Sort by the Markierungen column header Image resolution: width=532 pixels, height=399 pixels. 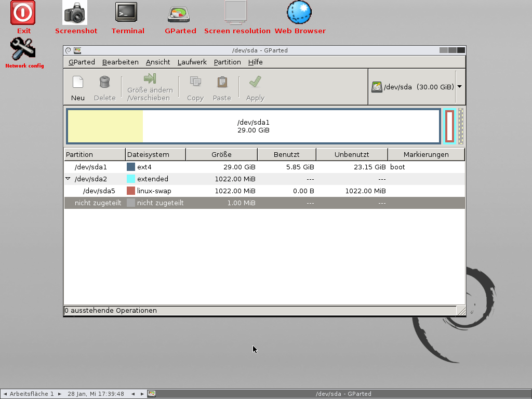(426, 154)
